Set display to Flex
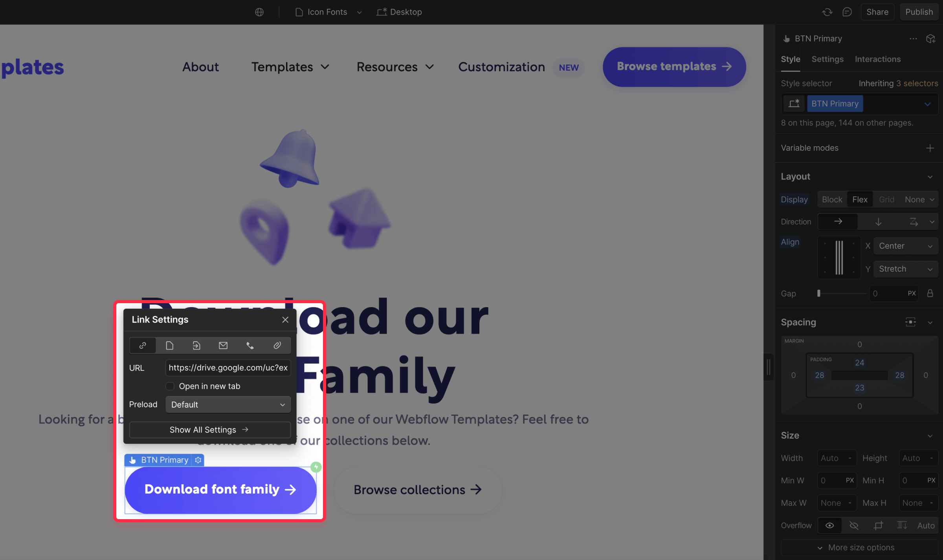 pos(860,199)
